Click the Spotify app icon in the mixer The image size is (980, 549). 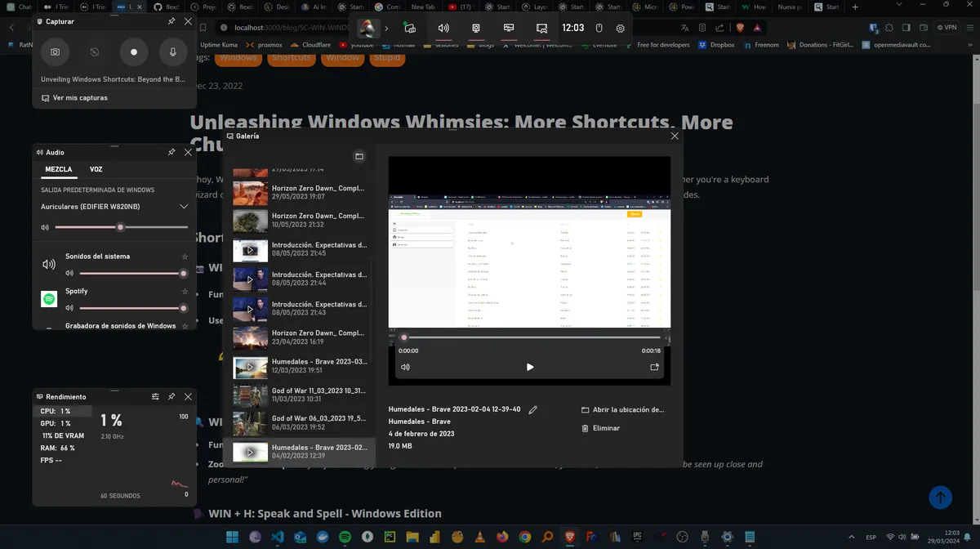[x=49, y=299]
